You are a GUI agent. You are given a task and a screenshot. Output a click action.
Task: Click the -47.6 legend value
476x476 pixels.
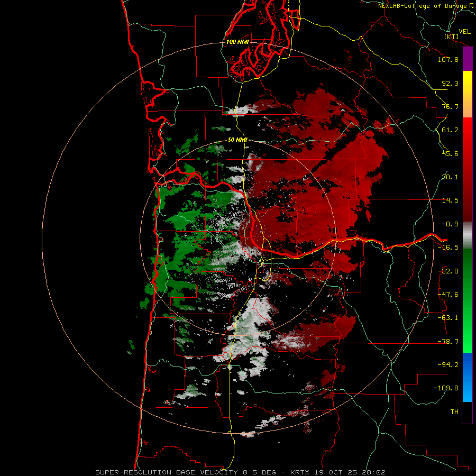pos(448,295)
